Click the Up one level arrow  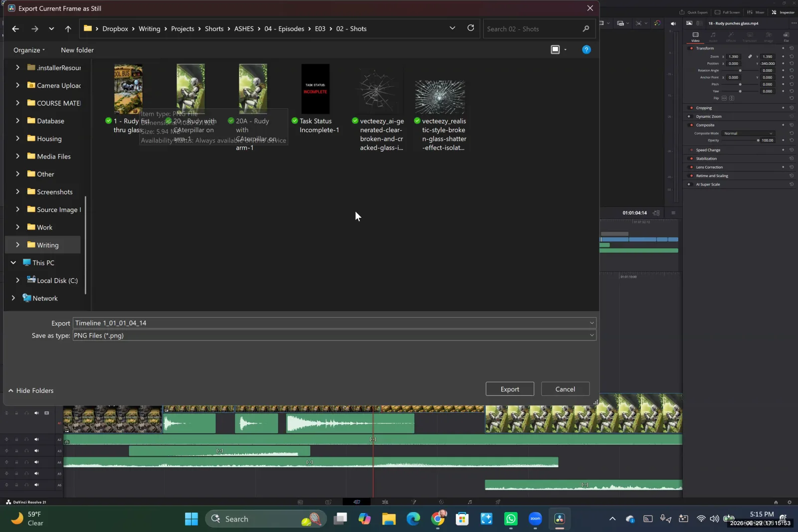[68, 29]
